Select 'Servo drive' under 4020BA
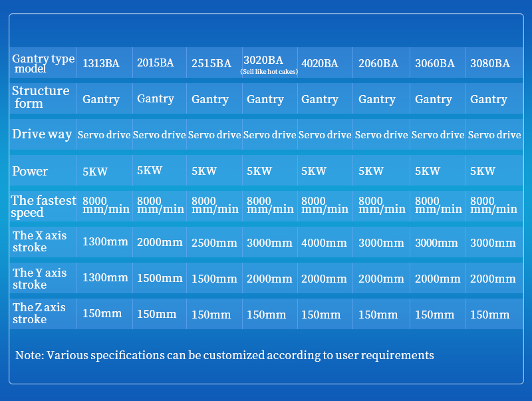532x401 pixels. 325,135
